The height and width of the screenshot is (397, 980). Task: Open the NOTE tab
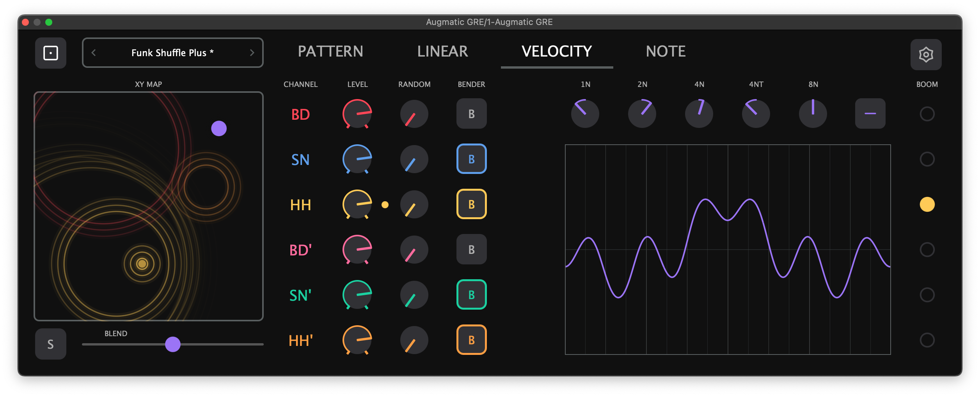click(666, 51)
